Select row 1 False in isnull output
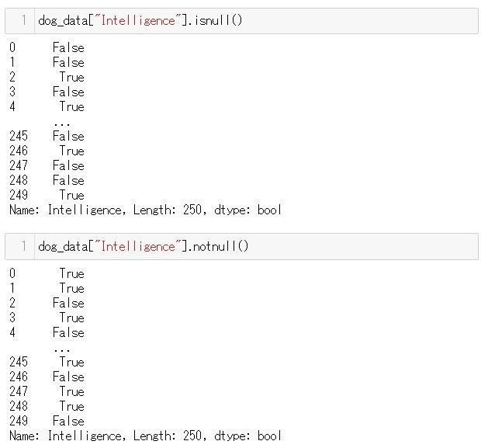 point(47,62)
